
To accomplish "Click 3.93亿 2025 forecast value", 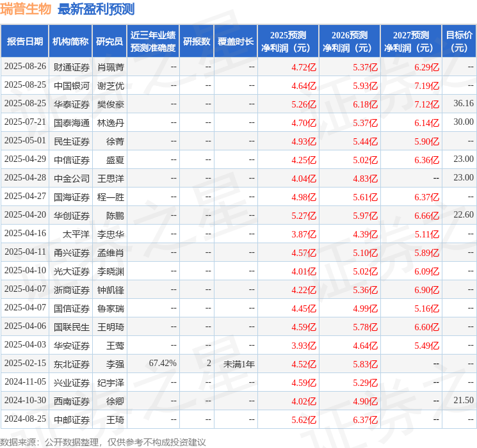I will click(303, 346).
